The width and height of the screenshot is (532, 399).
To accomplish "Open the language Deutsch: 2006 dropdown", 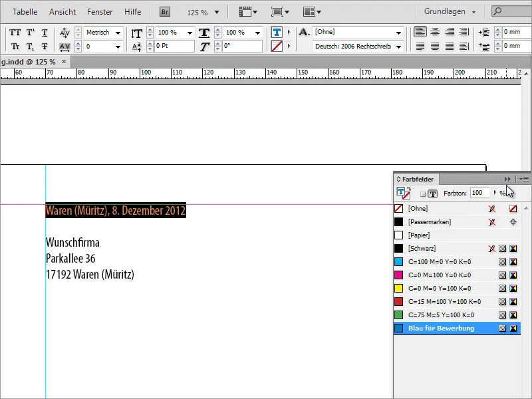I will pyautogui.click(x=398, y=47).
